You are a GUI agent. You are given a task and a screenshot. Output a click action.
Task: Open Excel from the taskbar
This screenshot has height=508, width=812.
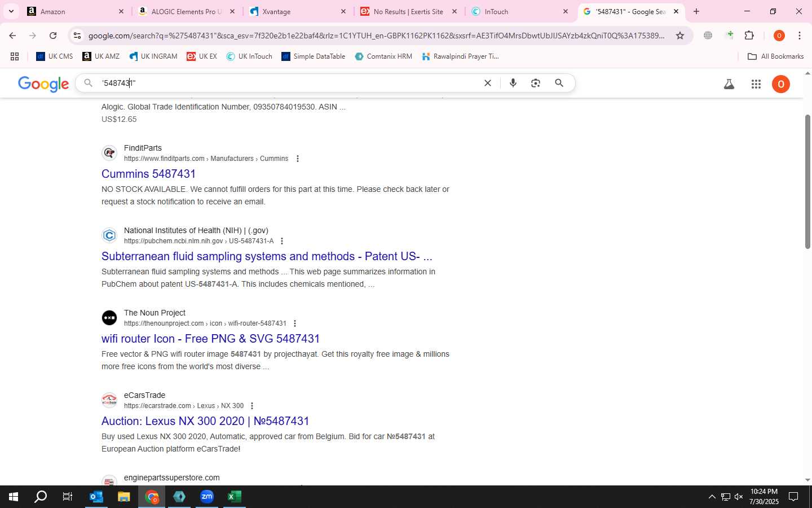(235, 497)
